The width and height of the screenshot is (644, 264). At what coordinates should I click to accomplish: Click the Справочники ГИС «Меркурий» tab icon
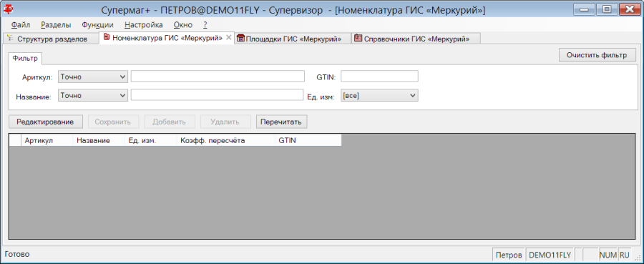click(358, 38)
